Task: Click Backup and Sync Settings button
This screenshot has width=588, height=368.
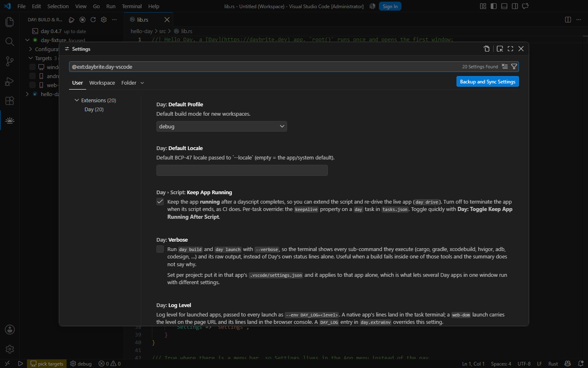Action: tap(488, 82)
